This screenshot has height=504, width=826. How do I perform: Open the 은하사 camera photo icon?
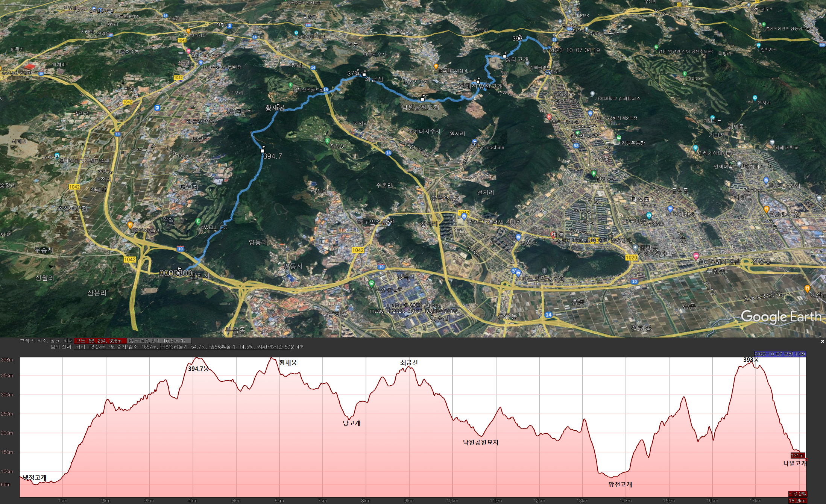pos(755,98)
